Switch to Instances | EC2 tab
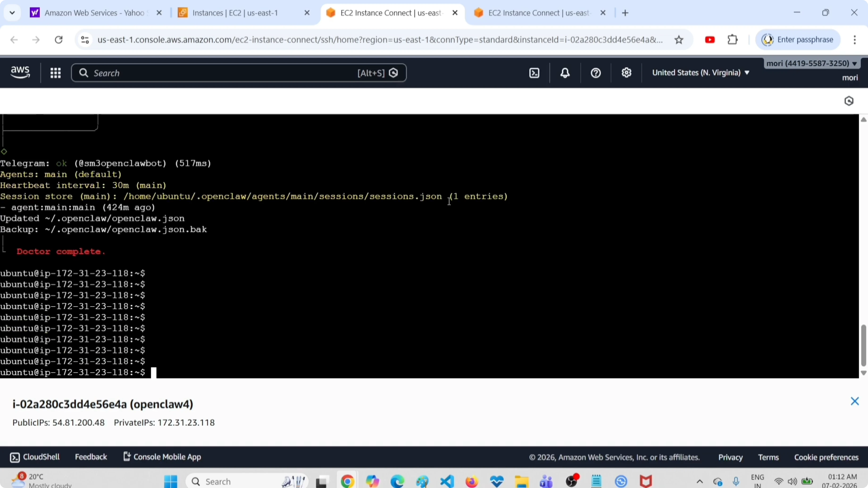 (x=235, y=13)
